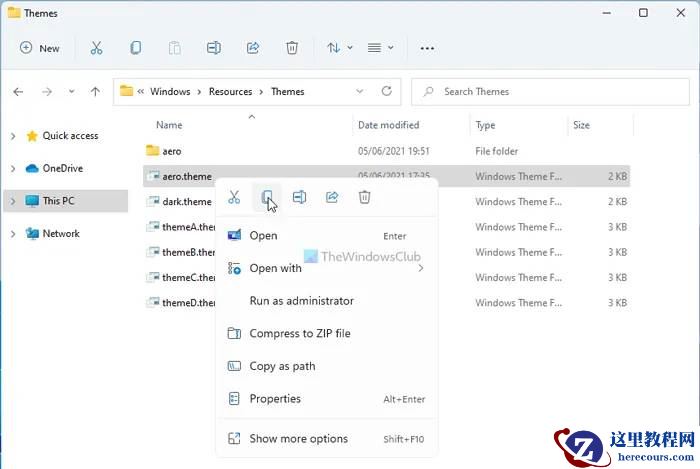Expand the This PC tree node
Image resolution: width=700 pixels, height=469 pixels.
click(13, 201)
